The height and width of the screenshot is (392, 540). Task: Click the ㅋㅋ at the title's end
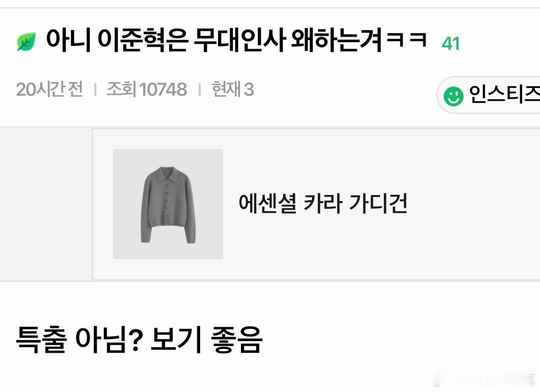(407, 40)
